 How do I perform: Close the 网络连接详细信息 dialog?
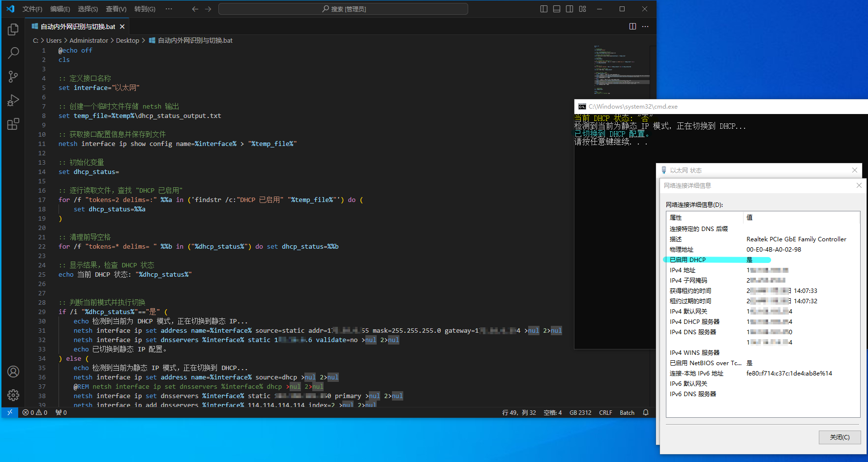coord(859,185)
